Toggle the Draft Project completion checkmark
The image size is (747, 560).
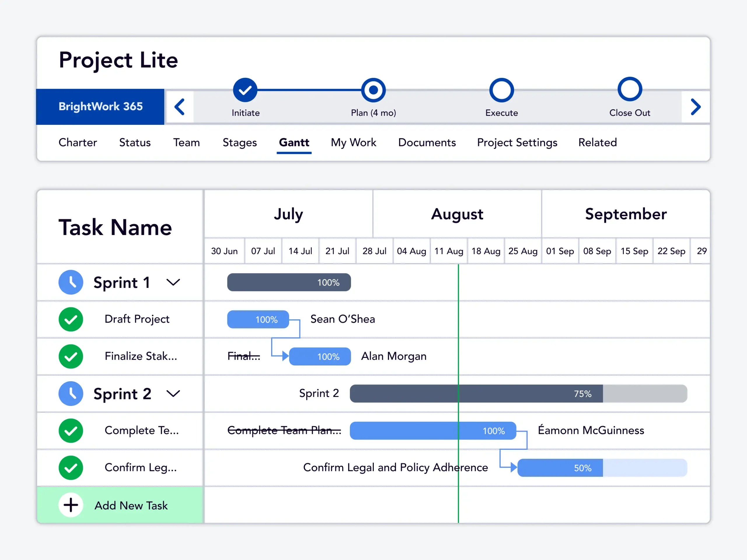pos(71,319)
